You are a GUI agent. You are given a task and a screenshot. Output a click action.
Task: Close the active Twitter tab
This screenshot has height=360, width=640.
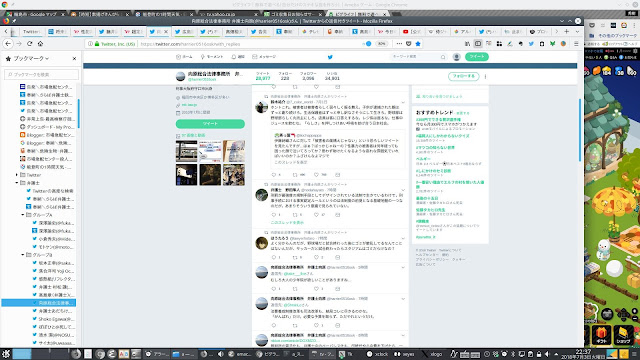pyautogui.click(x=166, y=31)
